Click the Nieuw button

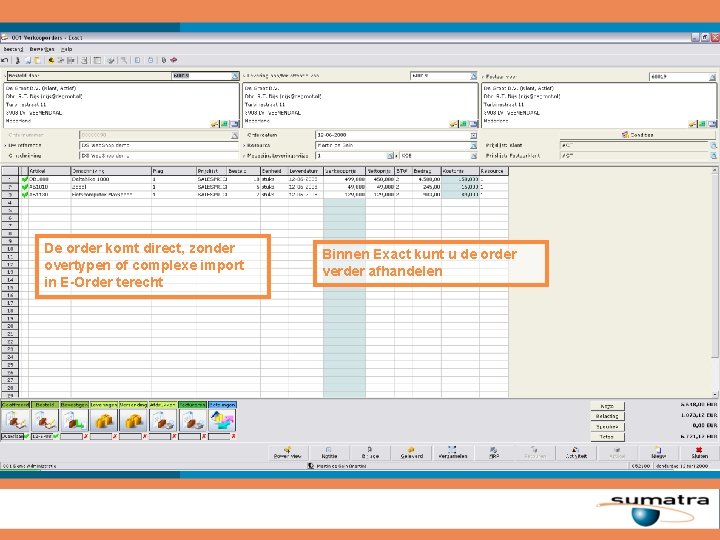click(658, 453)
